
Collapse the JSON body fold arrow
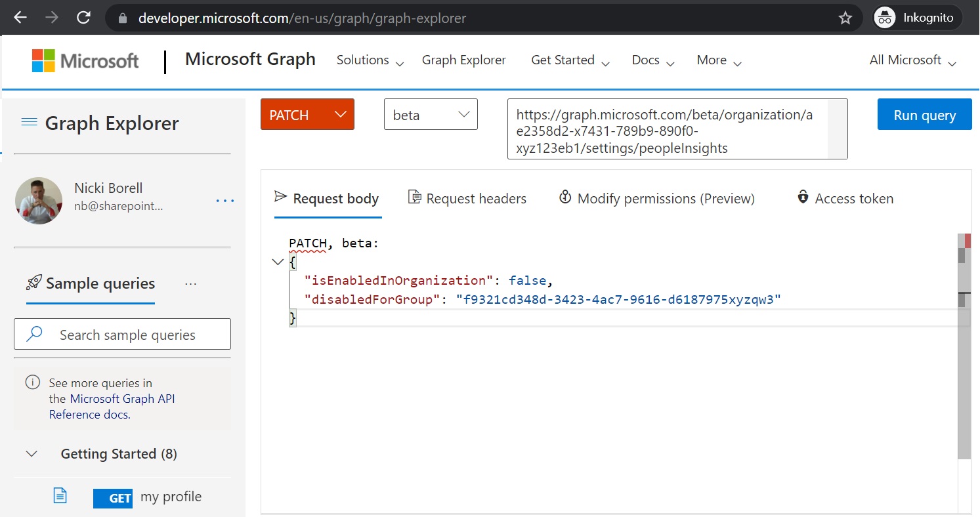(278, 262)
